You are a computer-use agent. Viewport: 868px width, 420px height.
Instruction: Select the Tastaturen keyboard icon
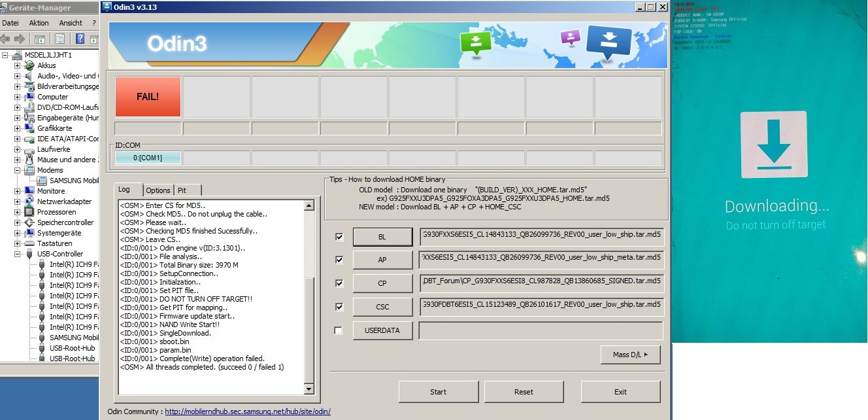pyautogui.click(x=29, y=243)
